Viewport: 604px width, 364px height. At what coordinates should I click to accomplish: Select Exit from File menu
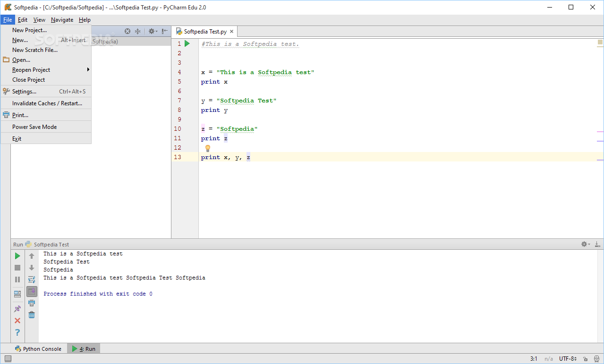click(x=46, y=139)
